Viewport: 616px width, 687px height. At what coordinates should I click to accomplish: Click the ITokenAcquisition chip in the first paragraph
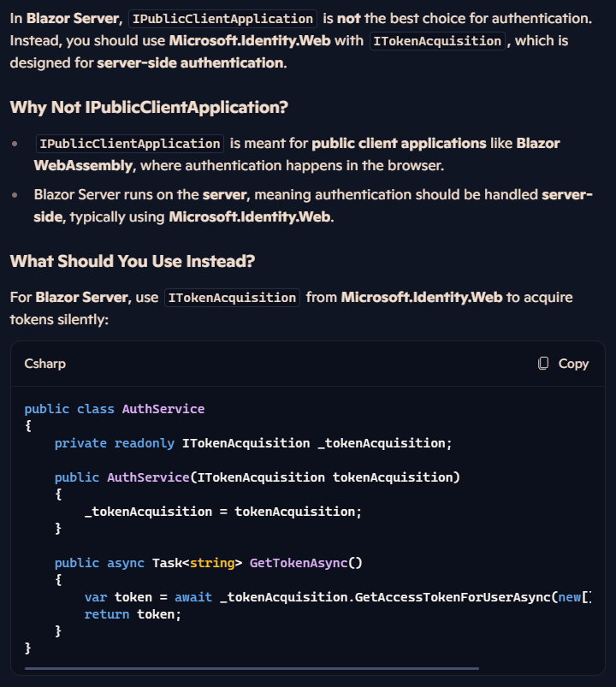(437, 40)
